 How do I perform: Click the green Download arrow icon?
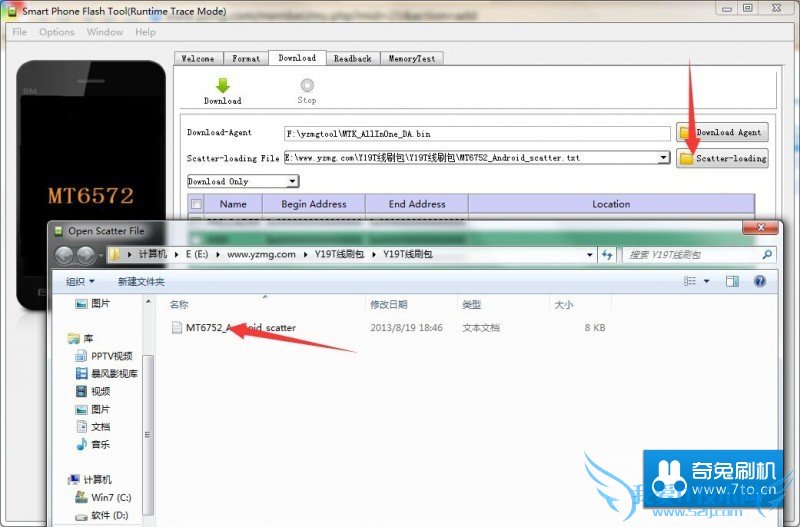(223, 85)
